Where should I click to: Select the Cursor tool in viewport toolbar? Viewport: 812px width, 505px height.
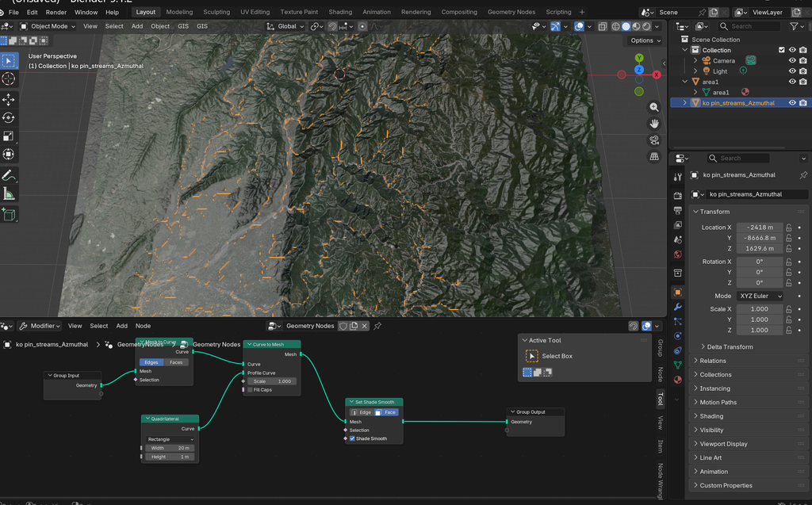click(x=8, y=78)
